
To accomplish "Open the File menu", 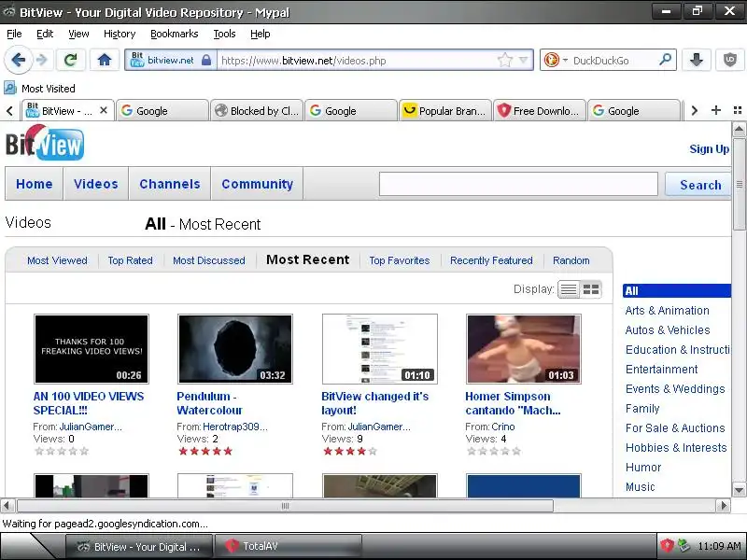I will pos(14,34).
